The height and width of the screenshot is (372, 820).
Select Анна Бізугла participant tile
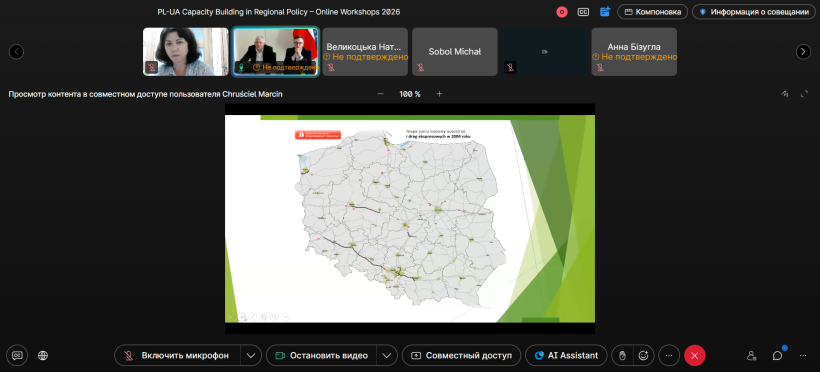[634, 51]
